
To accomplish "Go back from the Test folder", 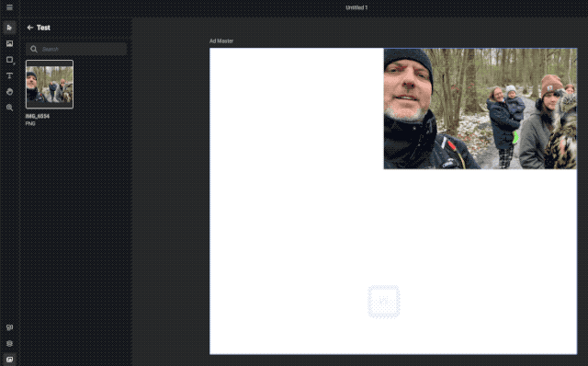I will pyautogui.click(x=30, y=28).
